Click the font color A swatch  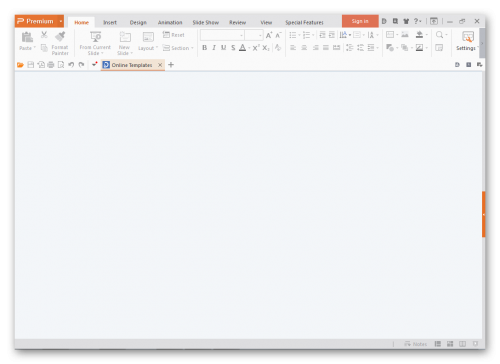point(243,48)
